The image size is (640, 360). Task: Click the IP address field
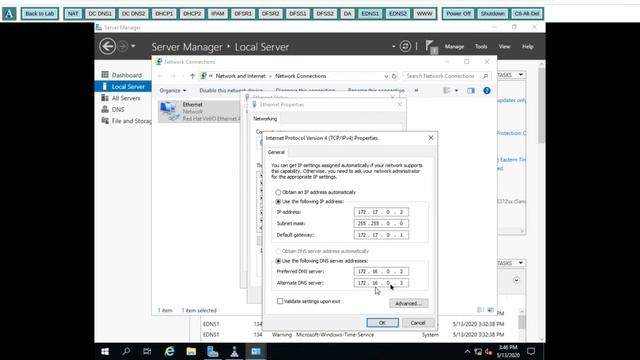pos(381,212)
